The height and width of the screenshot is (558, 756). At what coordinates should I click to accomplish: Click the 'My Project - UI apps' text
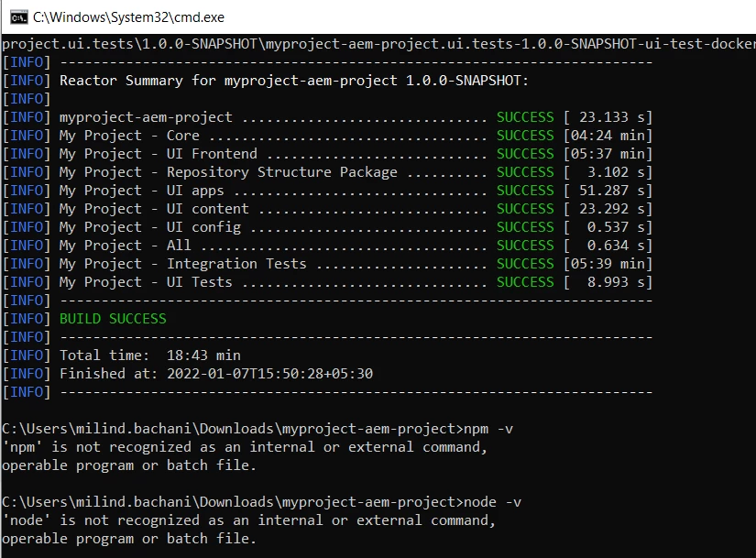pyautogui.click(x=142, y=191)
